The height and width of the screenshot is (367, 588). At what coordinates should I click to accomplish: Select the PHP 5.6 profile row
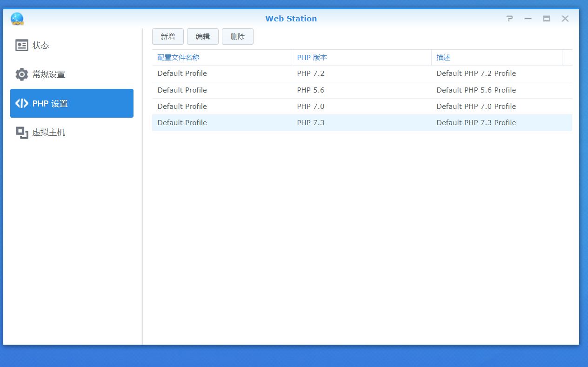pos(362,90)
